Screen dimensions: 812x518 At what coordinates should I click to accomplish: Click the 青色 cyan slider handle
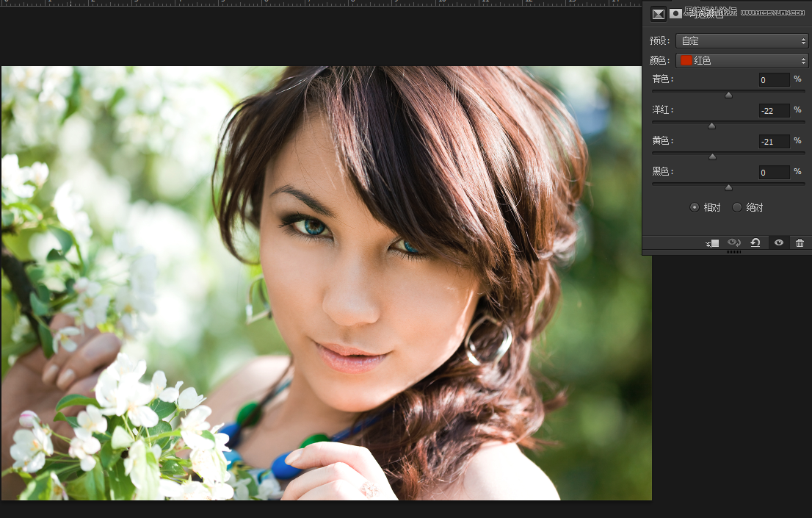pyautogui.click(x=728, y=95)
